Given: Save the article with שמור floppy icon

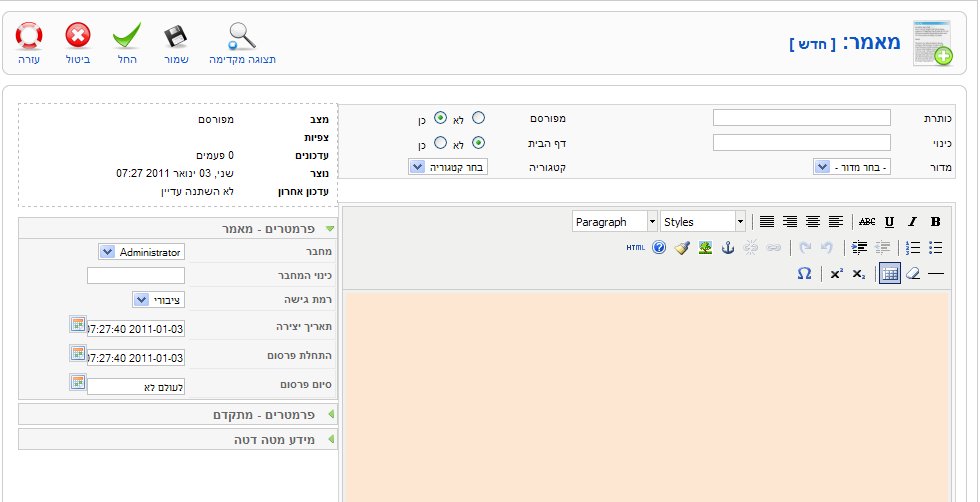Looking at the screenshot, I should [176, 37].
